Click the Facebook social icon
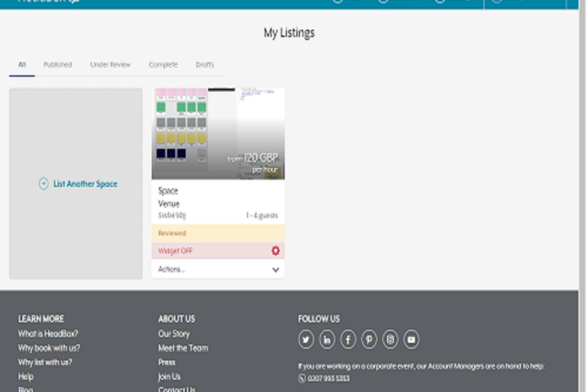Image resolution: width=588 pixels, height=392 pixels. click(348, 340)
